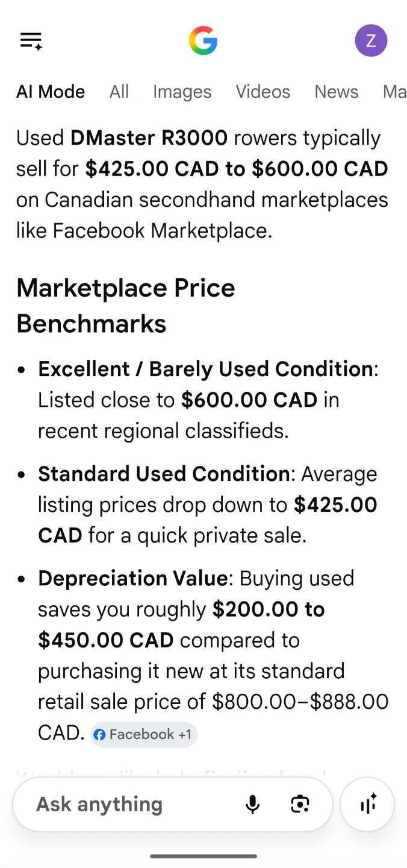Open the Videos tab
This screenshot has height=868, width=407.
pyautogui.click(x=263, y=92)
